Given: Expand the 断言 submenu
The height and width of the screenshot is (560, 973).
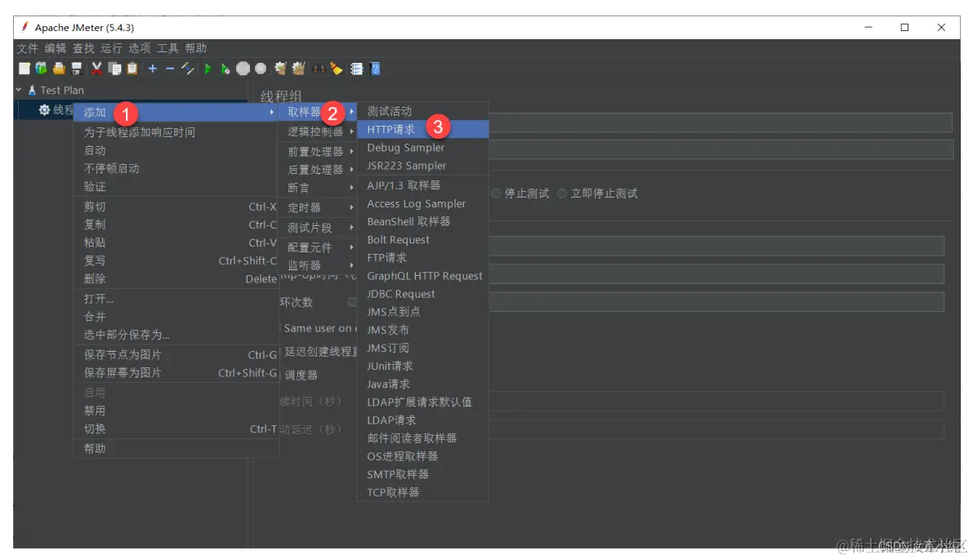Looking at the screenshot, I should (319, 187).
